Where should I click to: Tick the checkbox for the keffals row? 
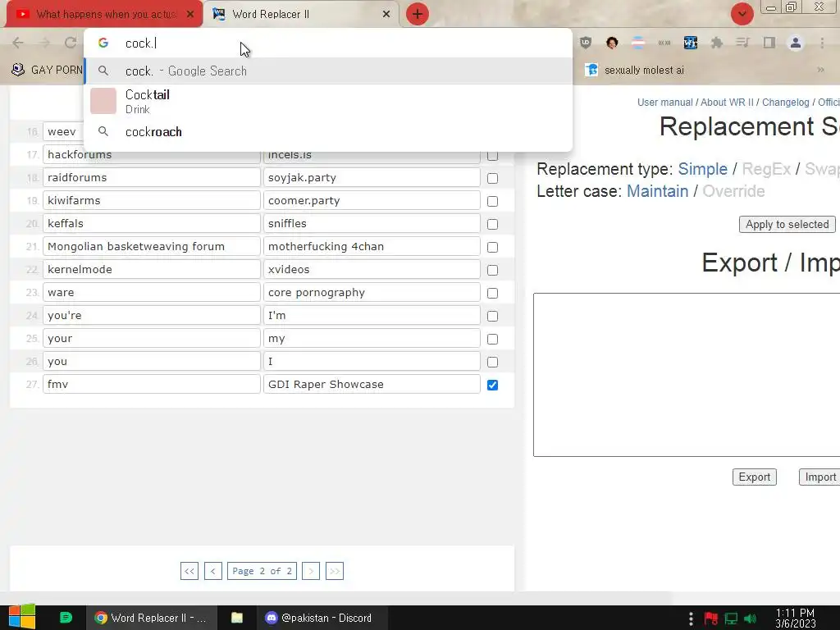coord(492,225)
